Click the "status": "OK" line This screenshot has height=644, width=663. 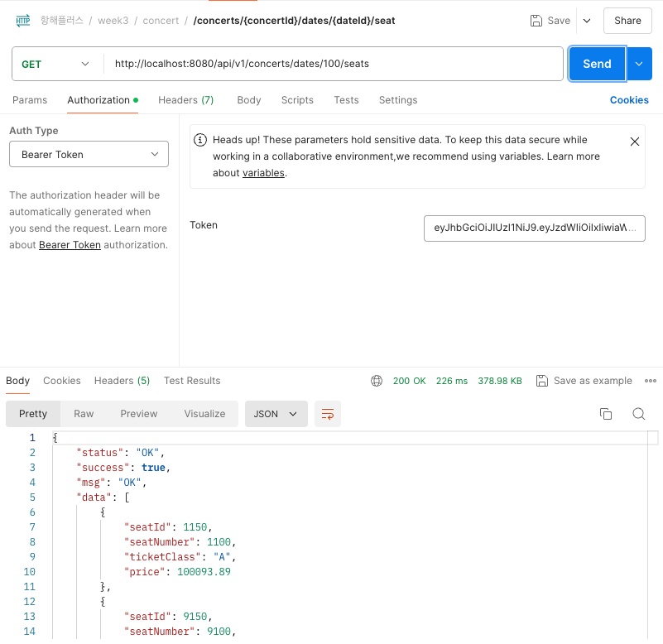point(120,453)
